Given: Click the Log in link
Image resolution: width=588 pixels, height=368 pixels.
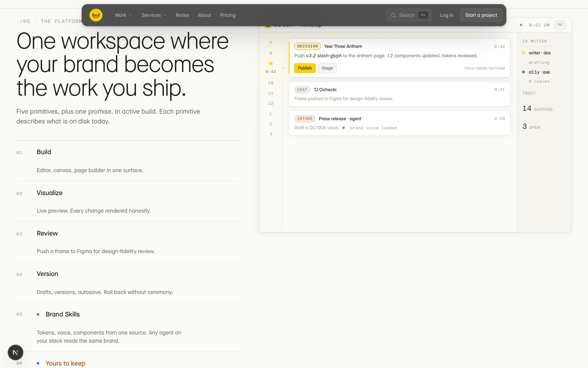Looking at the screenshot, I should click(447, 15).
